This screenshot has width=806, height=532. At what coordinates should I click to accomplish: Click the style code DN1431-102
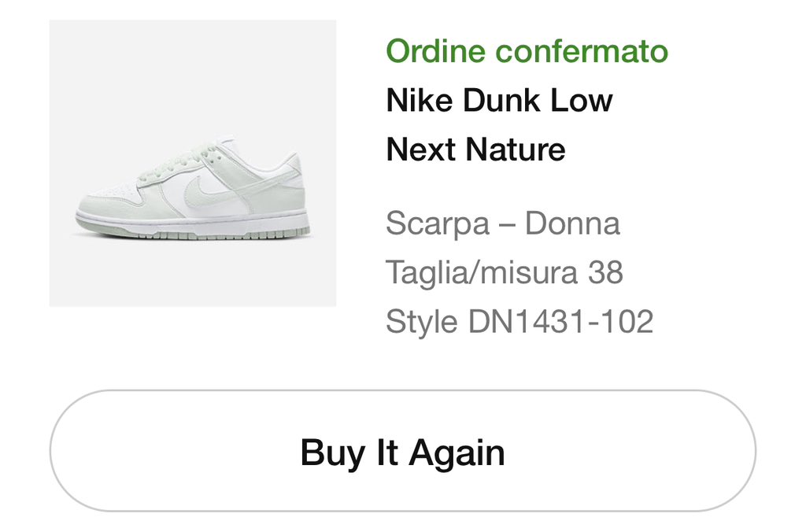560,322
